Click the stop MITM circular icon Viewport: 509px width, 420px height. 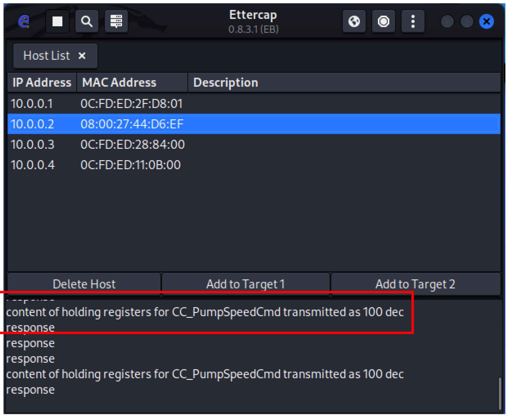383,21
